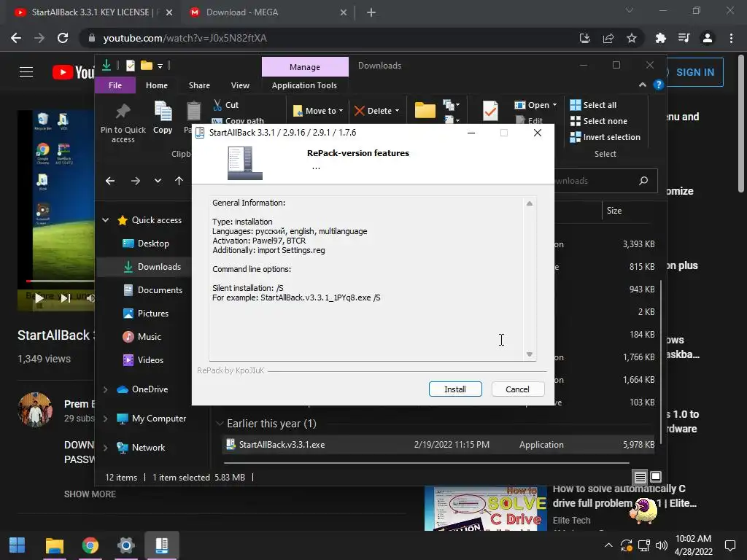Image resolution: width=747 pixels, height=560 pixels.
Task: Click the Copy ribbon icon
Action: point(163,112)
